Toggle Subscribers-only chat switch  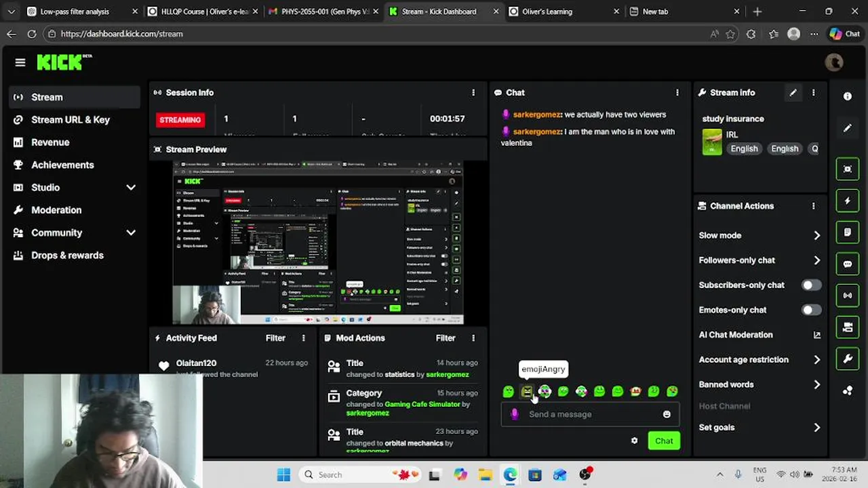coord(811,285)
